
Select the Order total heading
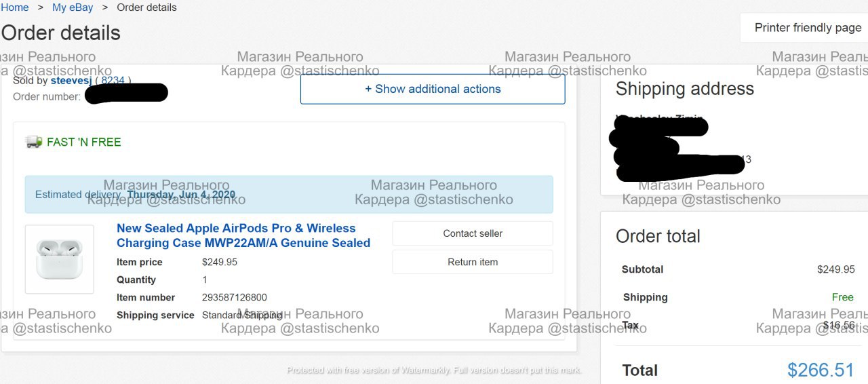658,236
